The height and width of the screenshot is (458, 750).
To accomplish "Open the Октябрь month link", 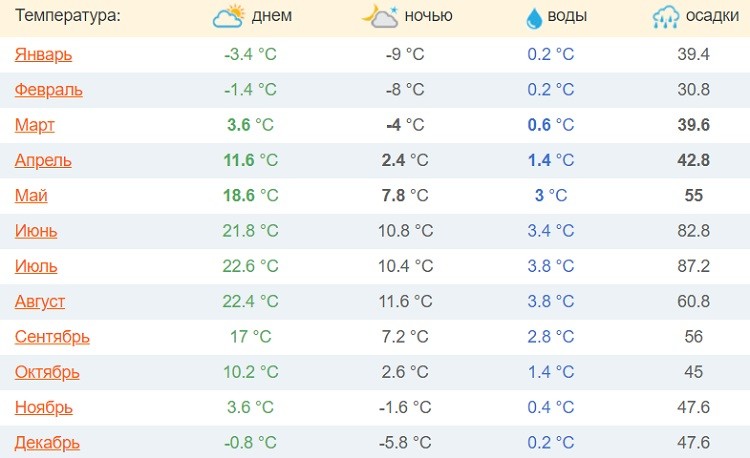I will tap(47, 372).
